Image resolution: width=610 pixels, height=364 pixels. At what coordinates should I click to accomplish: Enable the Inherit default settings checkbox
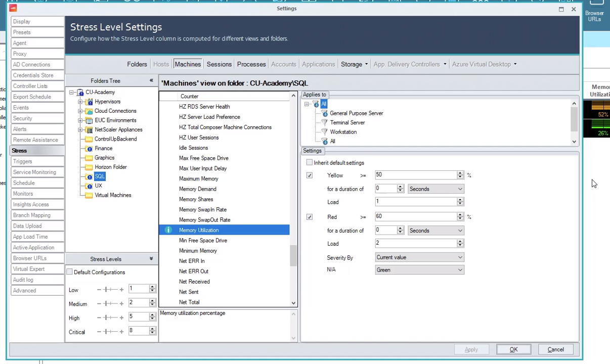coord(309,162)
